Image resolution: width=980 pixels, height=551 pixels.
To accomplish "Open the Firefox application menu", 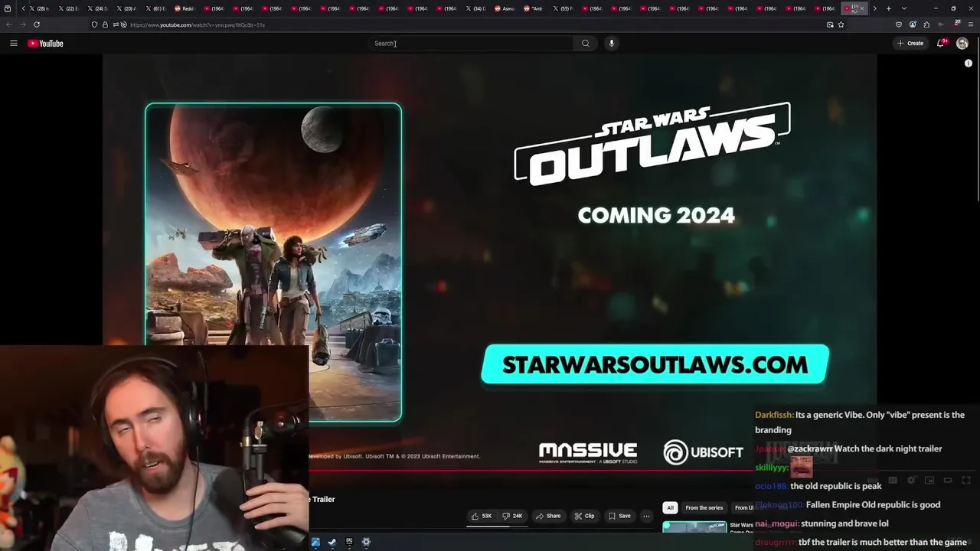I will click(x=970, y=24).
